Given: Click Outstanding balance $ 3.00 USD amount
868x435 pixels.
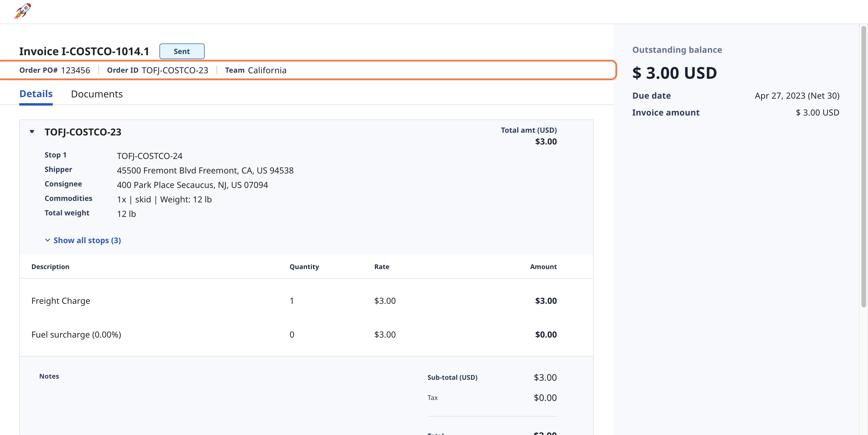Looking at the screenshot, I should [x=675, y=73].
